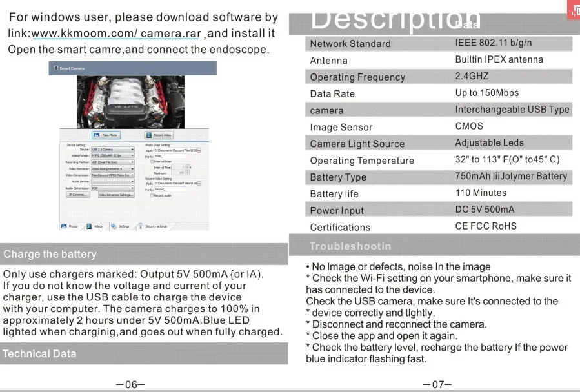This screenshot has width=580, height=392.
Task: Expand the Video Renderer dropdown
Action: 113,169
